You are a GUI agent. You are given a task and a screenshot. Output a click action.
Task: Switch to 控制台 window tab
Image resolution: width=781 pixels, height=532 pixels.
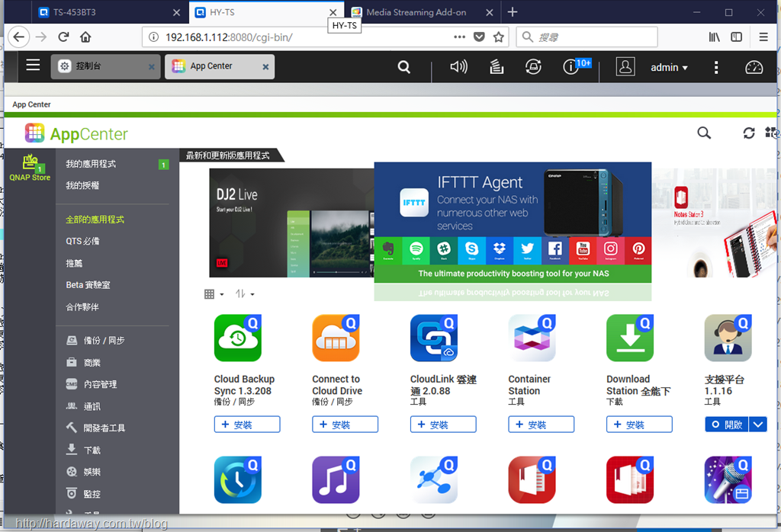[104, 66]
